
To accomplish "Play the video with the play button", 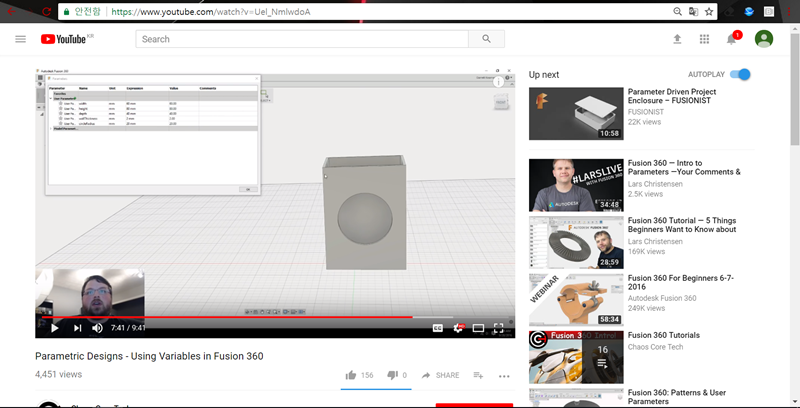I will (x=55, y=328).
